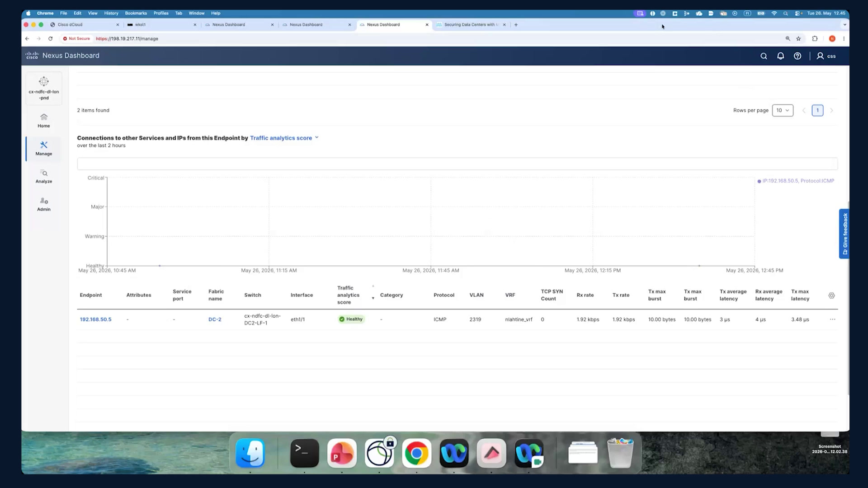The width and height of the screenshot is (868, 488).
Task: Go back with Chrome back arrow
Action: coord(27,39)
